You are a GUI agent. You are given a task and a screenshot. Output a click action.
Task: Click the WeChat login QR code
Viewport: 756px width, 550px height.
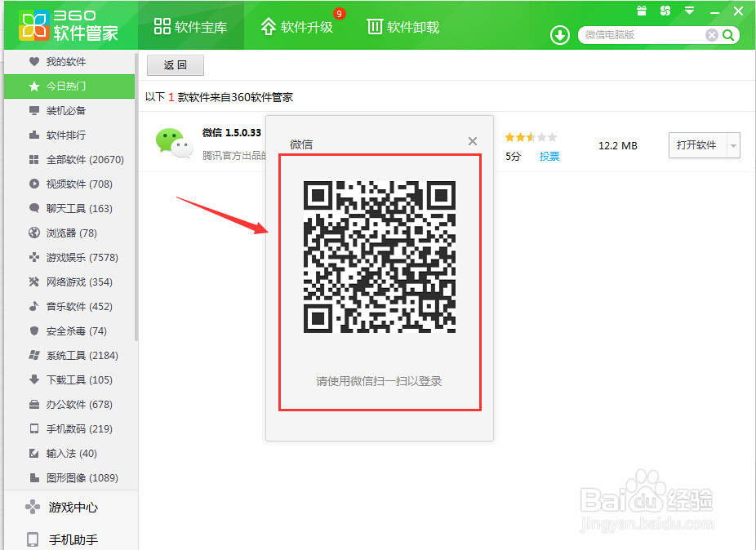380,257
